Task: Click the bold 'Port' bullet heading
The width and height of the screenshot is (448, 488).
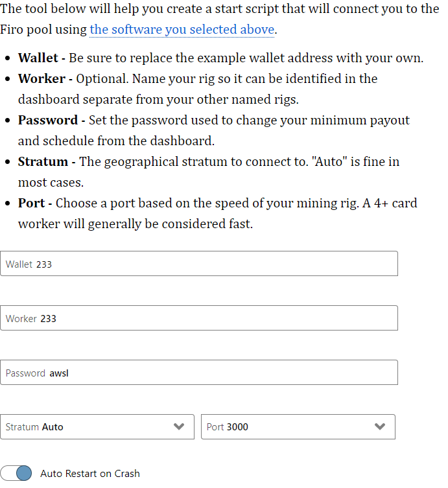Action: pyautogui.click(x=31, y=203)
